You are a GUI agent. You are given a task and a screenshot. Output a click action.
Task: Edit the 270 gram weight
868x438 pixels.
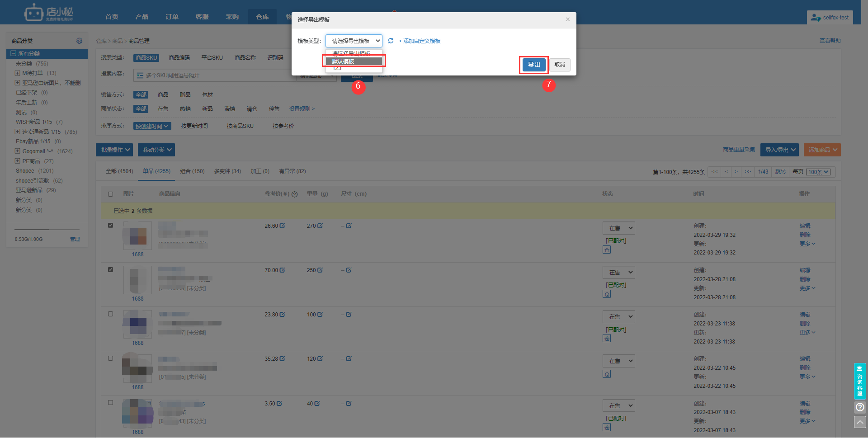tap(320, 226)
